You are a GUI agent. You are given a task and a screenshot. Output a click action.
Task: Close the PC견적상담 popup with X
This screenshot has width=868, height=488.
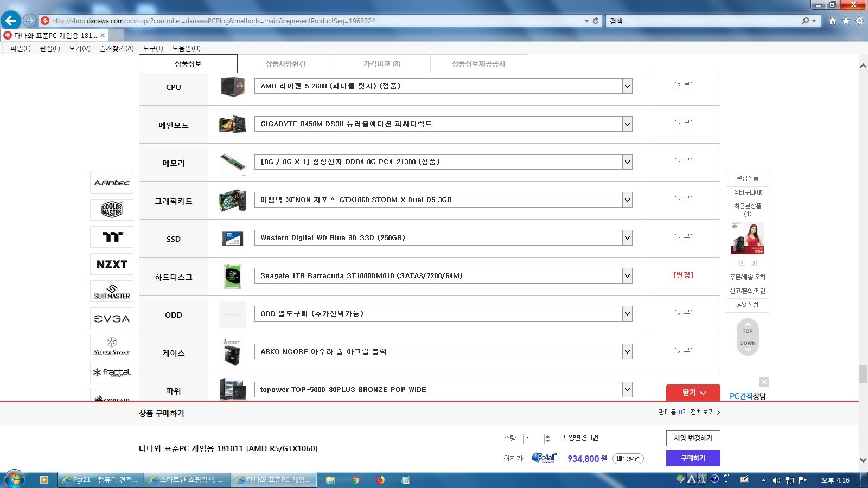(764, 382)
